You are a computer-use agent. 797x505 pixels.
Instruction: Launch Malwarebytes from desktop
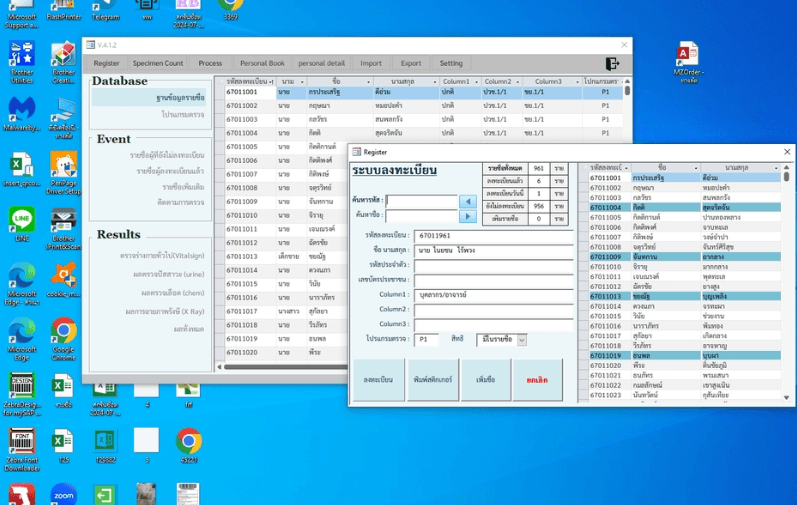click(x=22, y=114)
